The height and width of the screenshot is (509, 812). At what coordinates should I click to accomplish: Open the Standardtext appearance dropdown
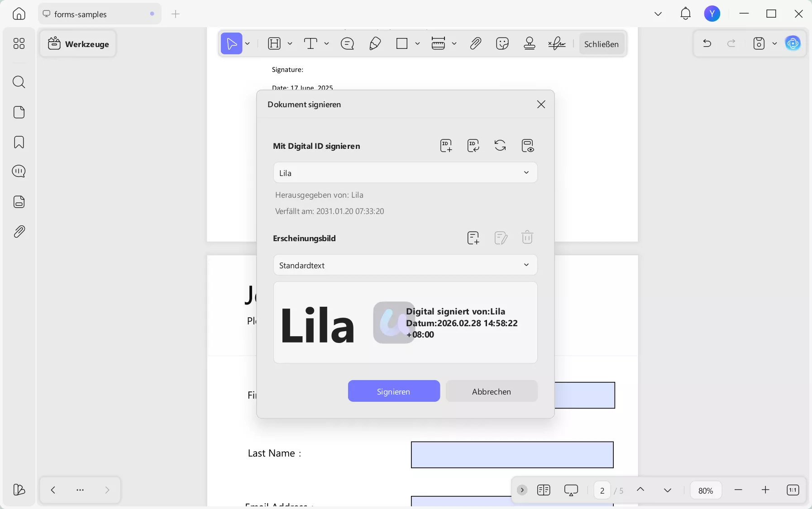[x=525, y=265]
